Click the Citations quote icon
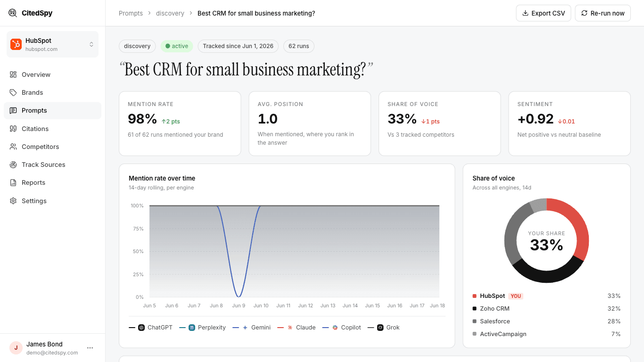The height and width of the screenshot is (362, 644). [x=13, y=129]
